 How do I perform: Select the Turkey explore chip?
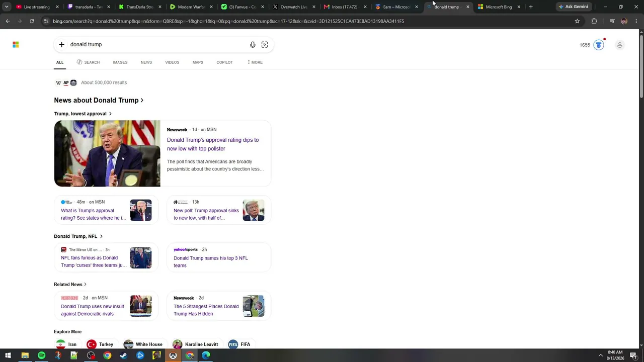click(x=100, y=344)
